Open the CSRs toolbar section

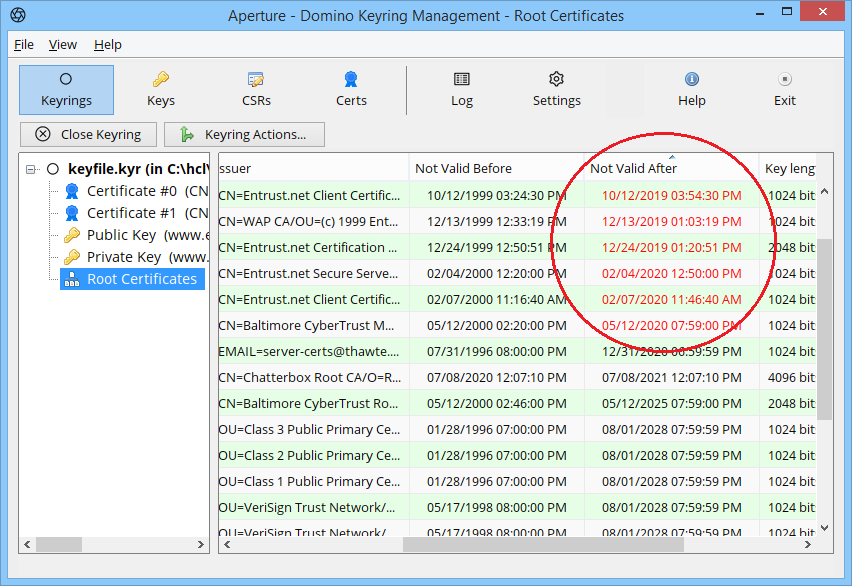256,90
